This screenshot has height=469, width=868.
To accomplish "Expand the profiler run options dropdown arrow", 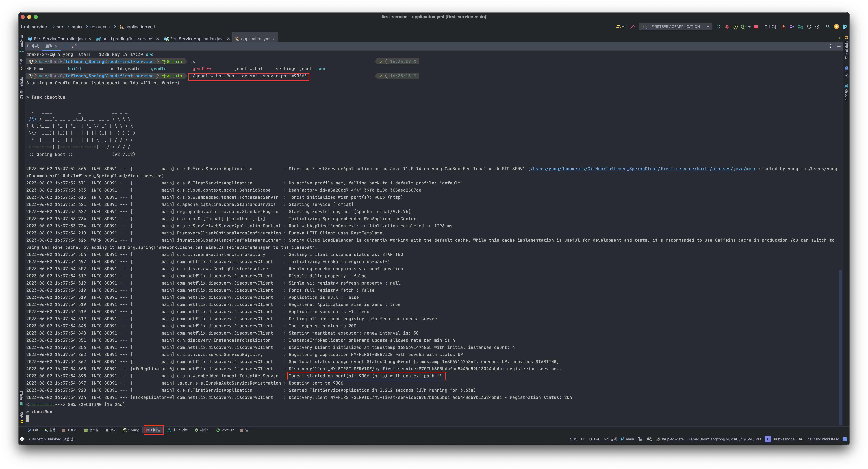I will pos(749,27).
